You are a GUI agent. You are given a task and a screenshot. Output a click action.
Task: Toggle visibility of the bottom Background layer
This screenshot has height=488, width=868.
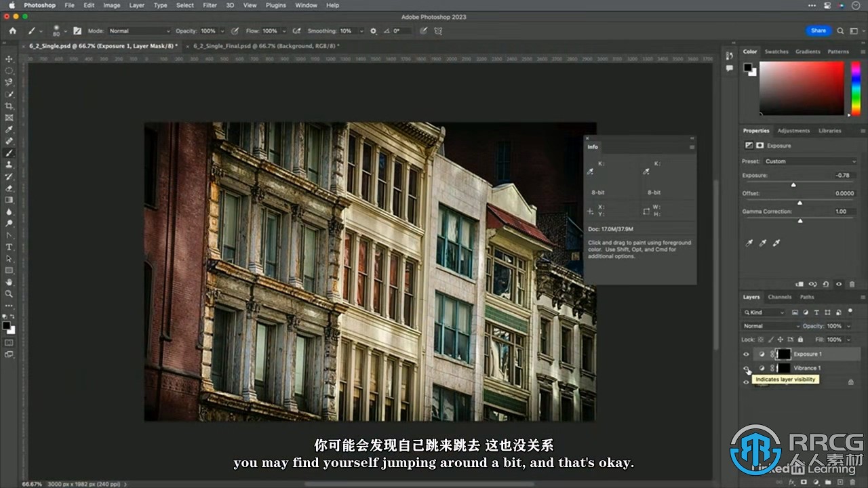point(746,382)
